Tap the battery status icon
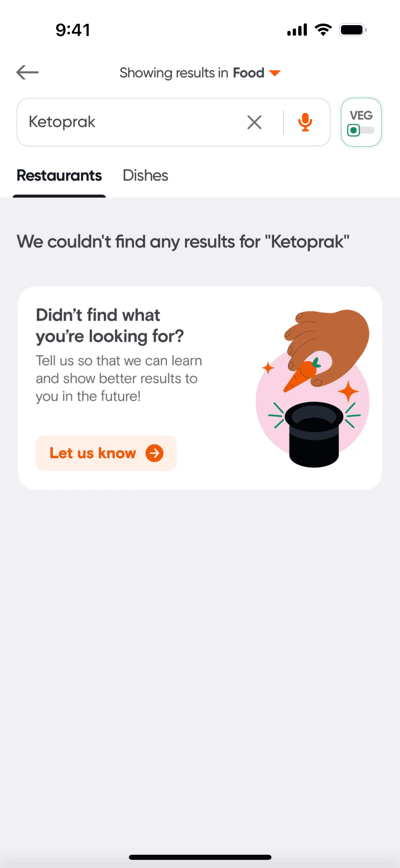 coord(353,30)
